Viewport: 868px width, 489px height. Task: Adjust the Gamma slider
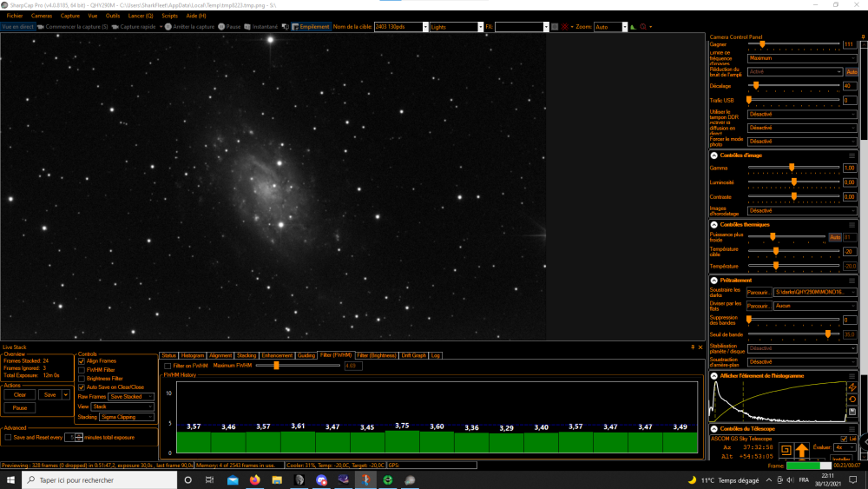pos(792,168)
